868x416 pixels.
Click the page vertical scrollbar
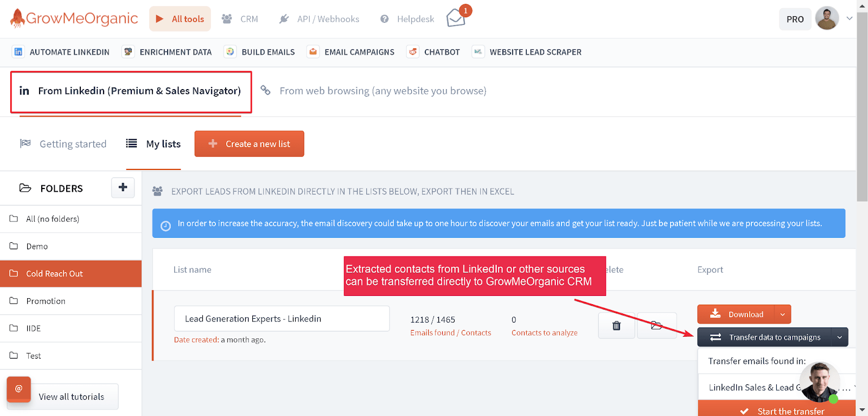coord(862,106)
